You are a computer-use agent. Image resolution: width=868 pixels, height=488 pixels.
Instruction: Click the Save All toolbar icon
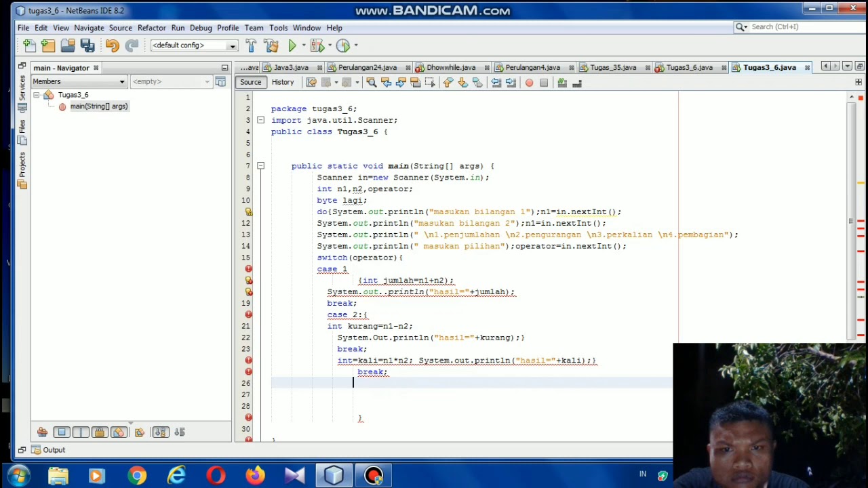click(87, 45)
